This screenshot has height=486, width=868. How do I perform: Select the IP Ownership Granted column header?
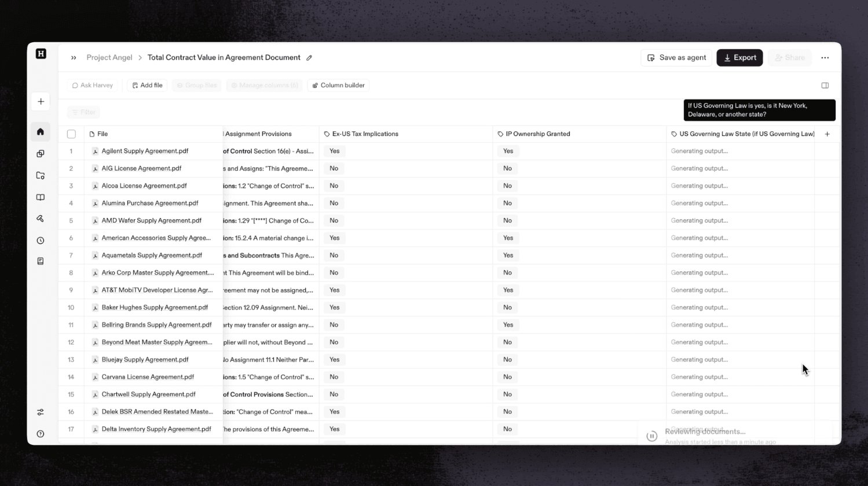tap(580, 134)
